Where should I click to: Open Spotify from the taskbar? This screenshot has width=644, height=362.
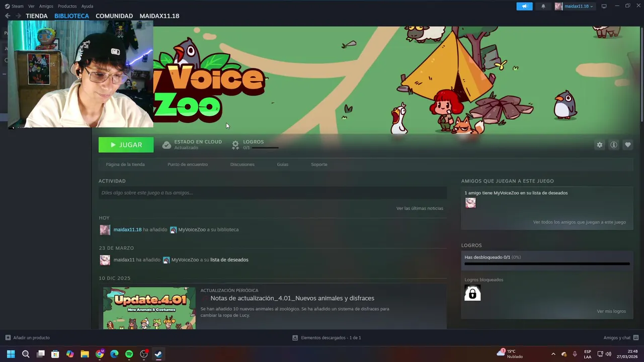[x=129, y=354]
